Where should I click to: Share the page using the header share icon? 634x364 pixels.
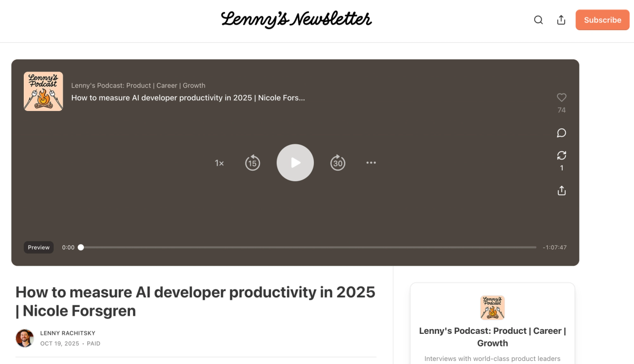[x=561, y=20]
